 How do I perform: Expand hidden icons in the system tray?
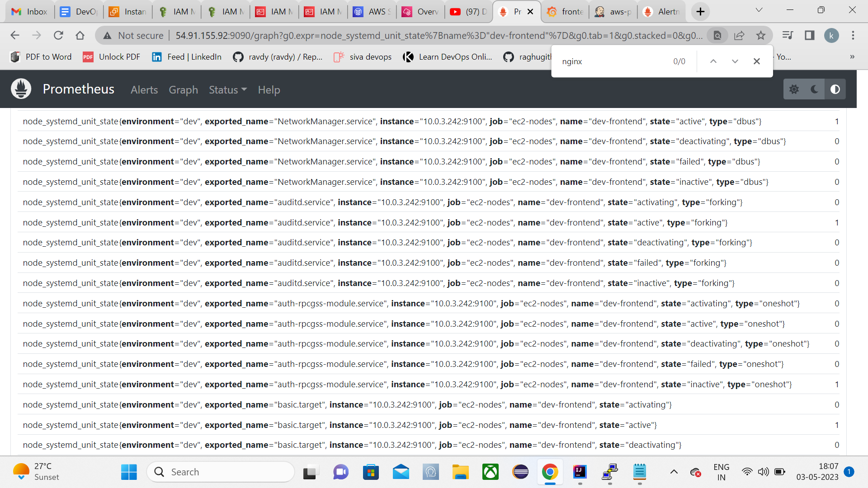point(675,472)
